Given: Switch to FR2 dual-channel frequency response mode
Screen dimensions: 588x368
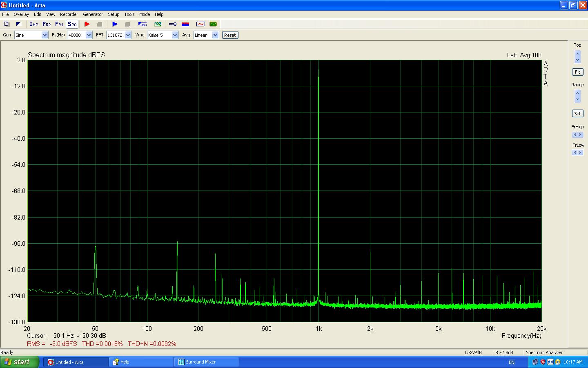Looking at the screenshot, I should [47, 24].
